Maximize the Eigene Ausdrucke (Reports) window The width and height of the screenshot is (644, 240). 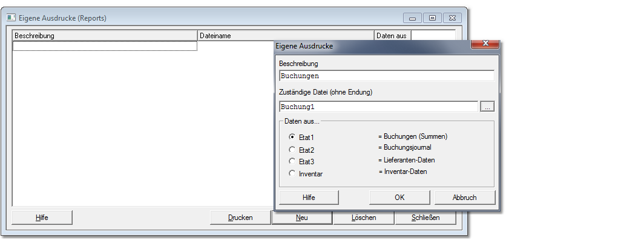click(432, 18)
